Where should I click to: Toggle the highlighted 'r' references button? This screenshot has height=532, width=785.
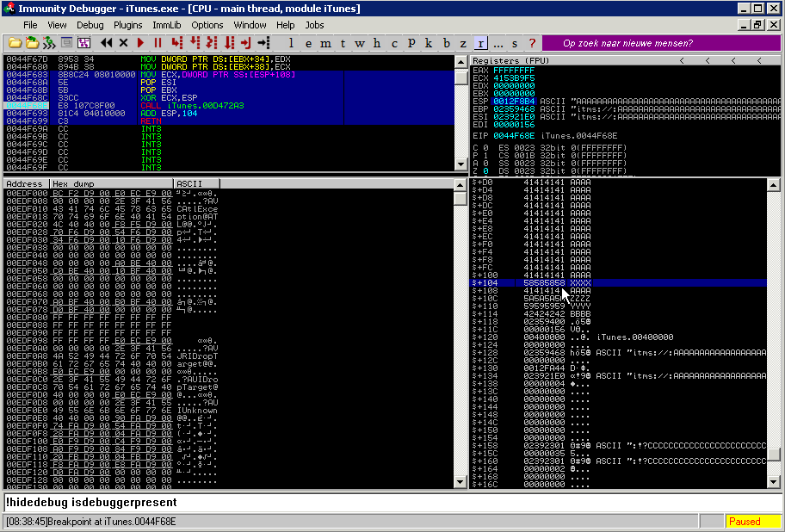tap(480, 43)
